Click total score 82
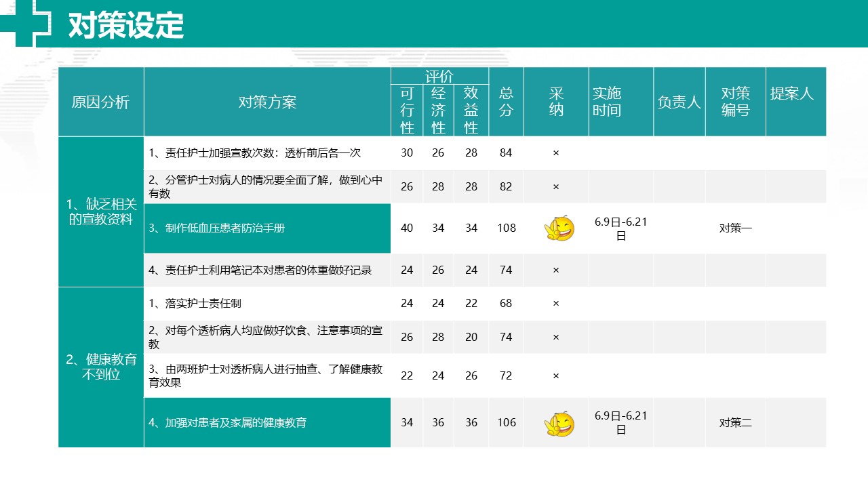 click(506, 187)
